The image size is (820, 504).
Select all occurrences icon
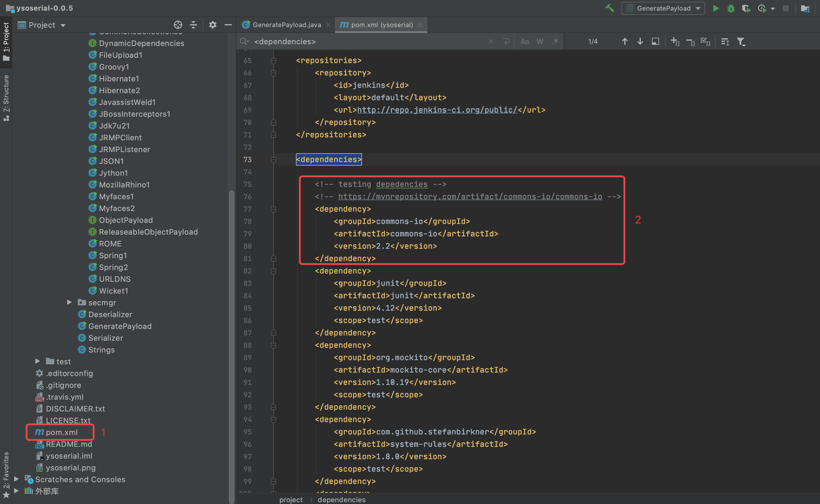coord(706,41)
